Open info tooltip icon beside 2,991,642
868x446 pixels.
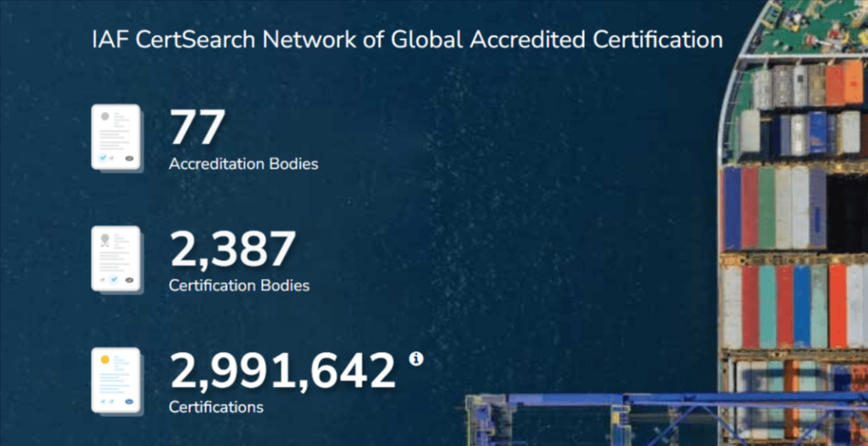click(x=415, y=359)
